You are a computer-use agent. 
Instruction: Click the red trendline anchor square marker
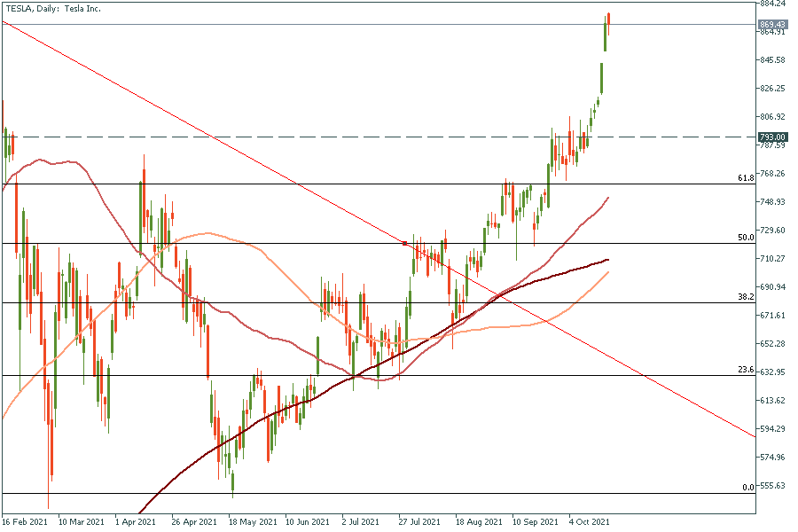coord(405,243)
